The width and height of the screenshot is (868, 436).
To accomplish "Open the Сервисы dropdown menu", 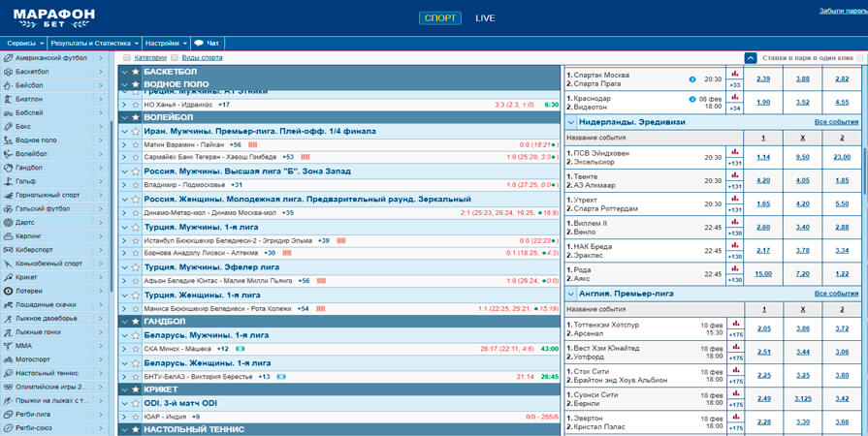I will [x=25, y=44].
